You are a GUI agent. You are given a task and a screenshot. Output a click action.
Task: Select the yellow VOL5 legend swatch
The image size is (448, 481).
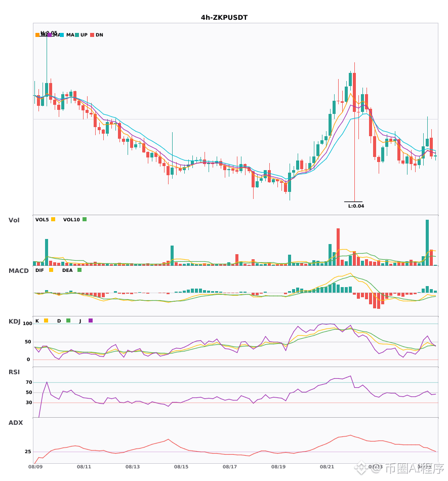pos(53,219)
